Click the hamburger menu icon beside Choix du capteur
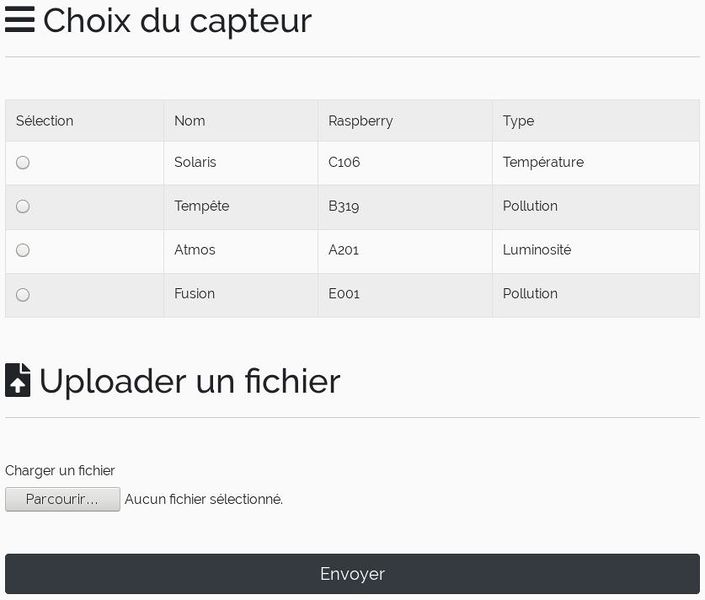This screenshot has height=600, width=705. (20, 20)
